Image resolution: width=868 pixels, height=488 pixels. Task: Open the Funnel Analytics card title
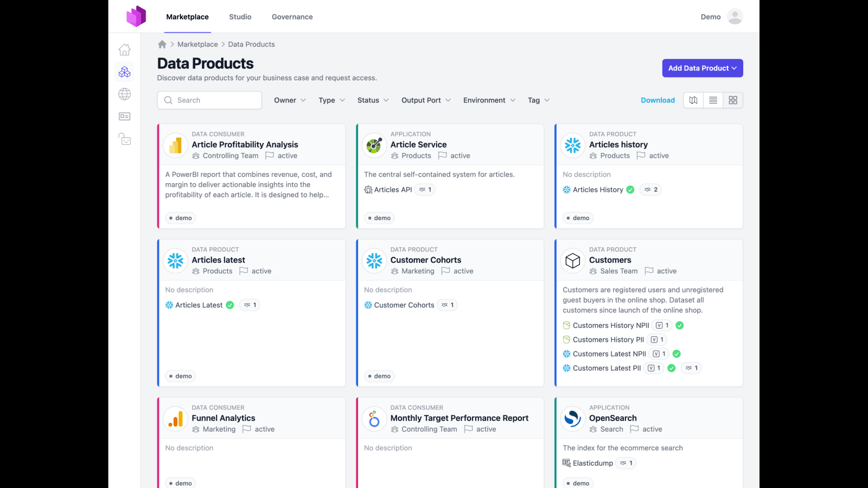(x=224, y=418)
